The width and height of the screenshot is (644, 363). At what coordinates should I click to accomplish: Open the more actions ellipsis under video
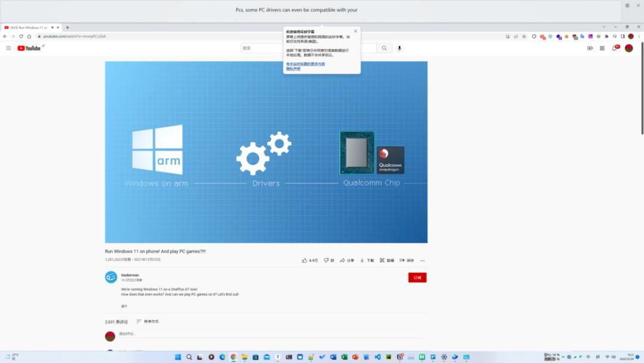click(x=422, y=260)
